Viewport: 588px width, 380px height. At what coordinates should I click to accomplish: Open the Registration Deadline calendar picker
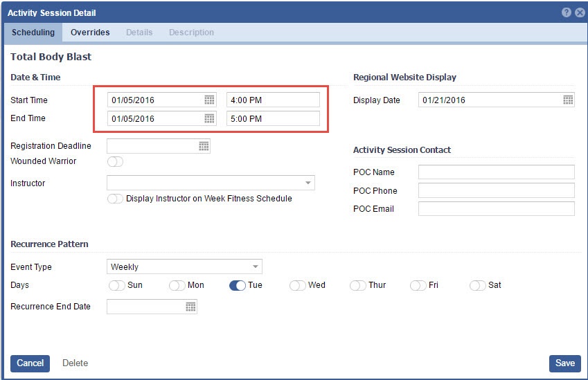(x=204, y=146)
